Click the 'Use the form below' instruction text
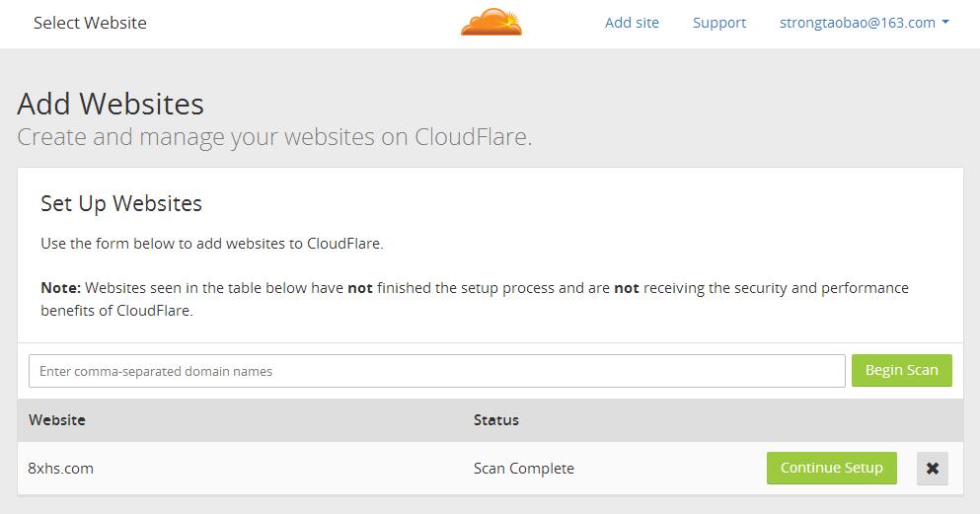 tap(212, 244)
